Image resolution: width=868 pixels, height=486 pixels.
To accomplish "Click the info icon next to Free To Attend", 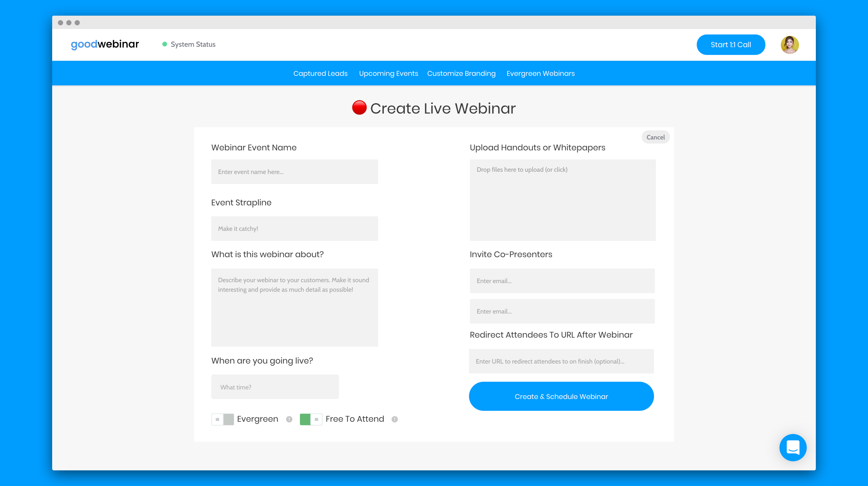I will pos(394,419).
